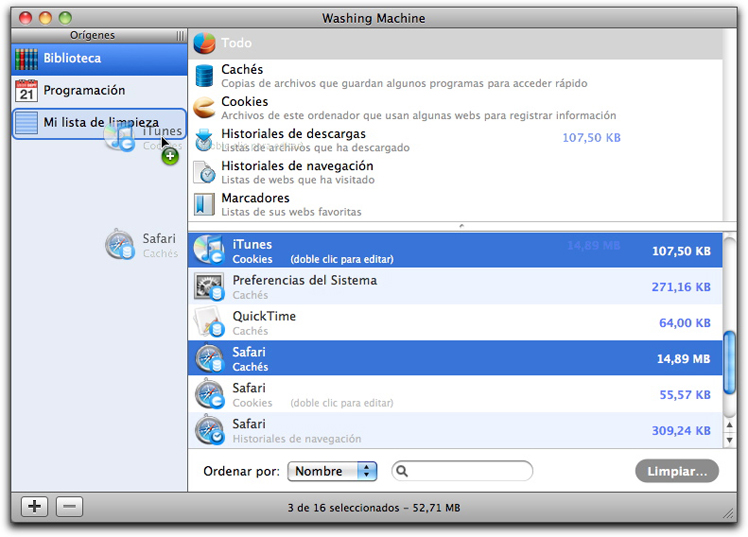
Task: Click the Mi lista de limpieza list icon
Action: [26, 123]
